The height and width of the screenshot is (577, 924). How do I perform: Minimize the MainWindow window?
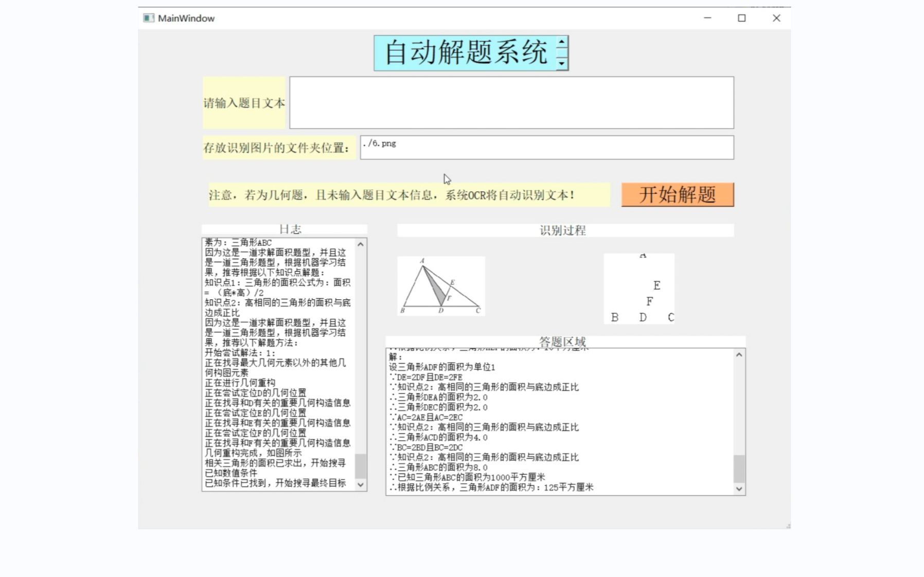708,18
